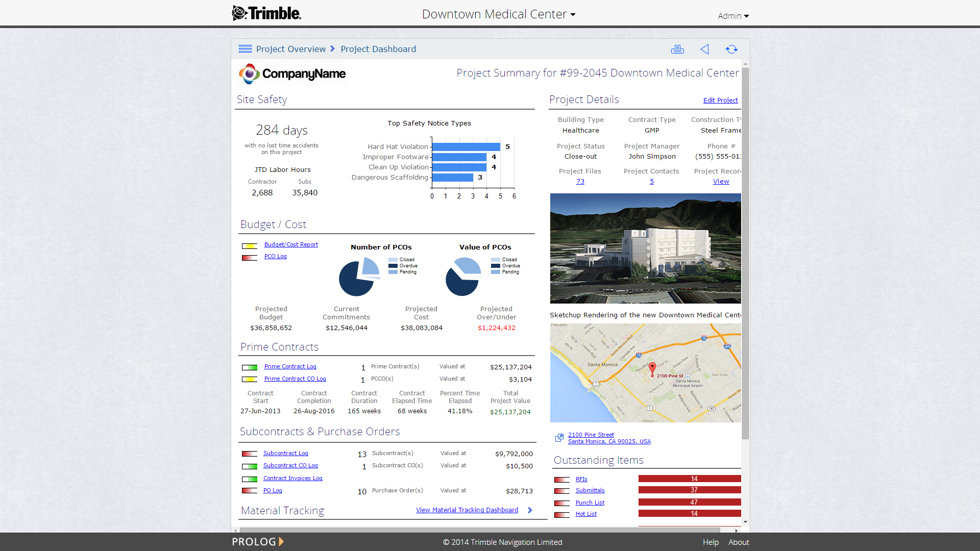980x551 pixels.
Task: Open the Help menu in footer
Action: pyautogui.click(x=710, y=542)
